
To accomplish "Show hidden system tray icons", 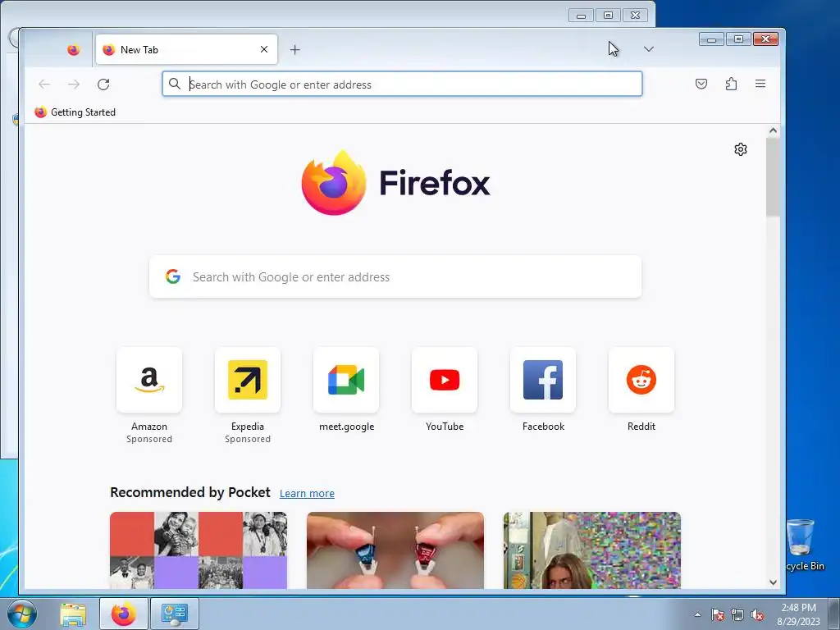I will coord(697,614).
